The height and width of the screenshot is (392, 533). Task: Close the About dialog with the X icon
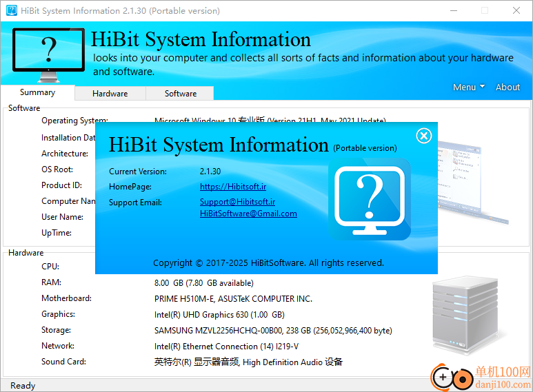pos(424,136)
